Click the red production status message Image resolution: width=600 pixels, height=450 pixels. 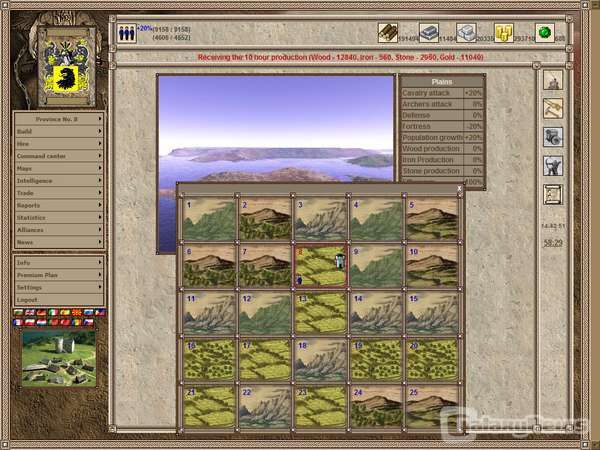pos(341,57)
